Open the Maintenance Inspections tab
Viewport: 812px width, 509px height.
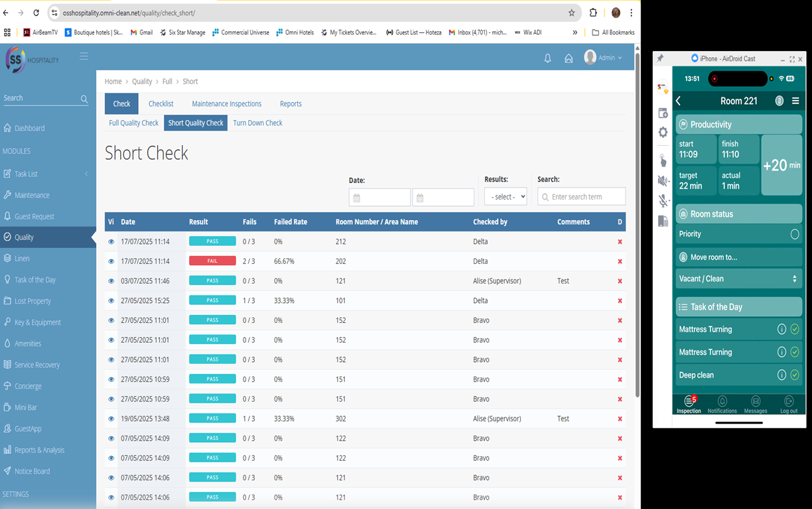pos(226,103)
